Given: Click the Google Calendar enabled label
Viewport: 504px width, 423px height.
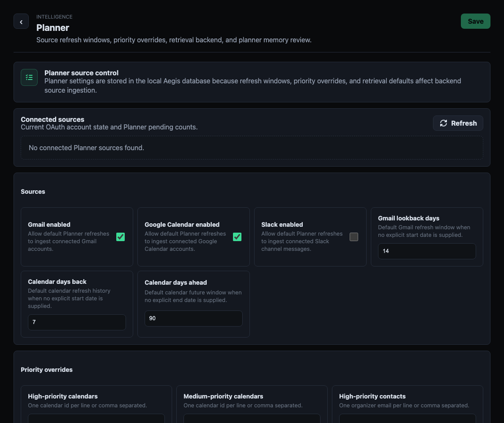Looking at the screenshot, I should [x=182, y=225].
